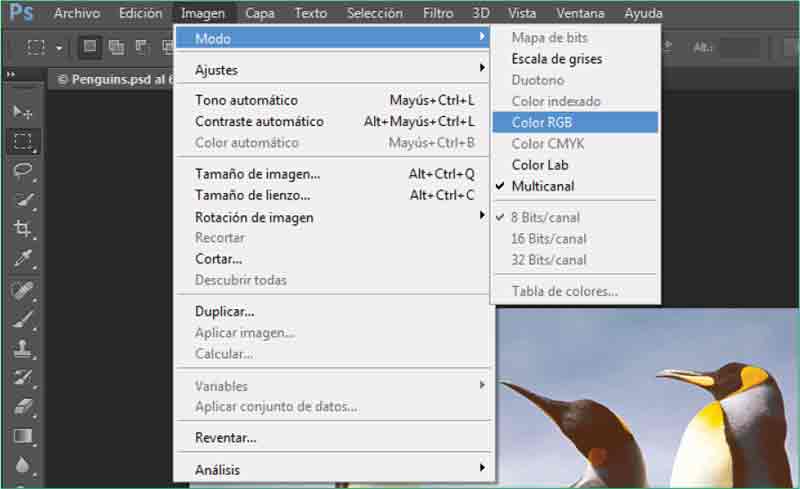Select the Eraser tool
Viewport: 800px width, 489px height.
(23, 407)
